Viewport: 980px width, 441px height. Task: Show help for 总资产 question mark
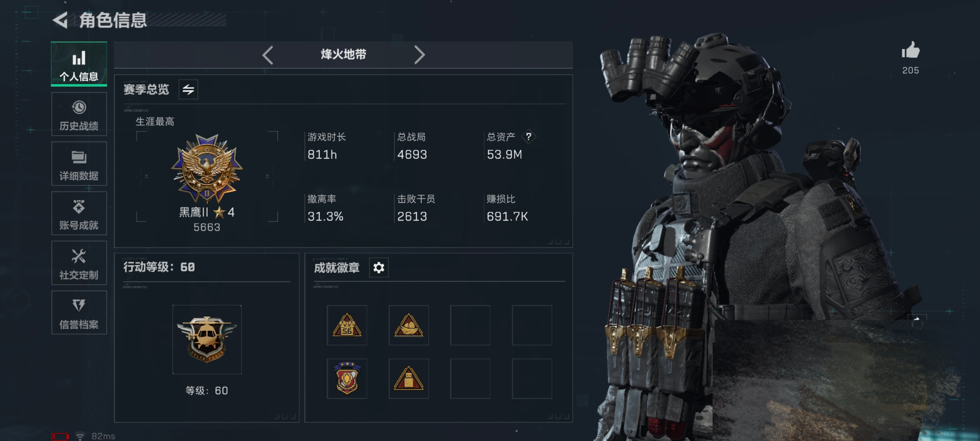click(x=528, y=136)
